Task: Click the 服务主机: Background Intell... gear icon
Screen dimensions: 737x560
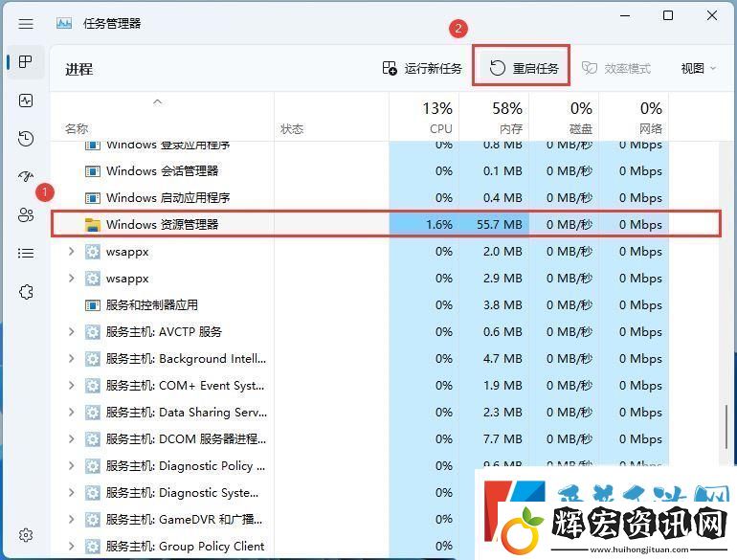Action: (x=93, y=359)
